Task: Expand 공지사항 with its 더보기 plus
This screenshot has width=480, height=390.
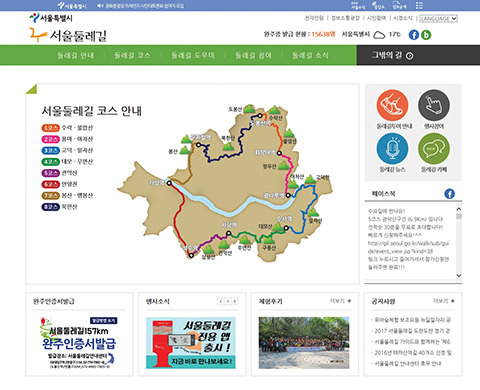Action: coord(444,301)
